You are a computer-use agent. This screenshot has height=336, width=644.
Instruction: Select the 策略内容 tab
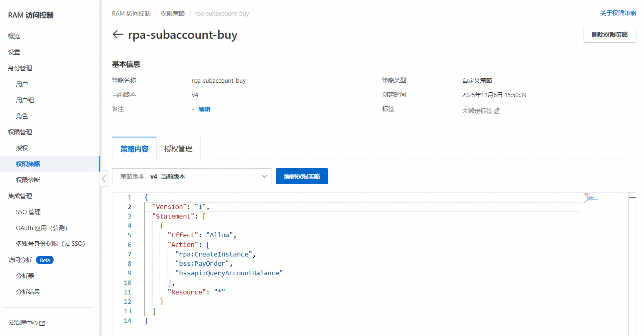pos(134,149)
